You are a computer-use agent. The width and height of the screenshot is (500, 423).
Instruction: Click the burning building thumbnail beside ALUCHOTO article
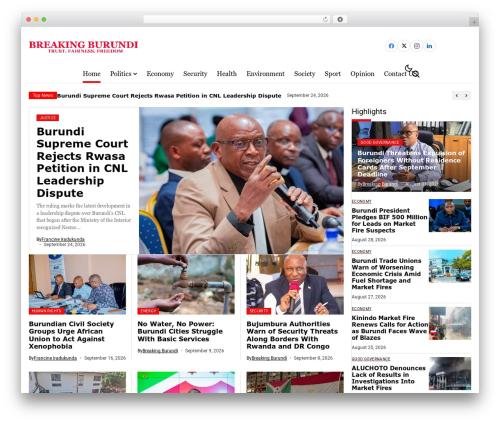pyautogui.click(x=450, y=374)
